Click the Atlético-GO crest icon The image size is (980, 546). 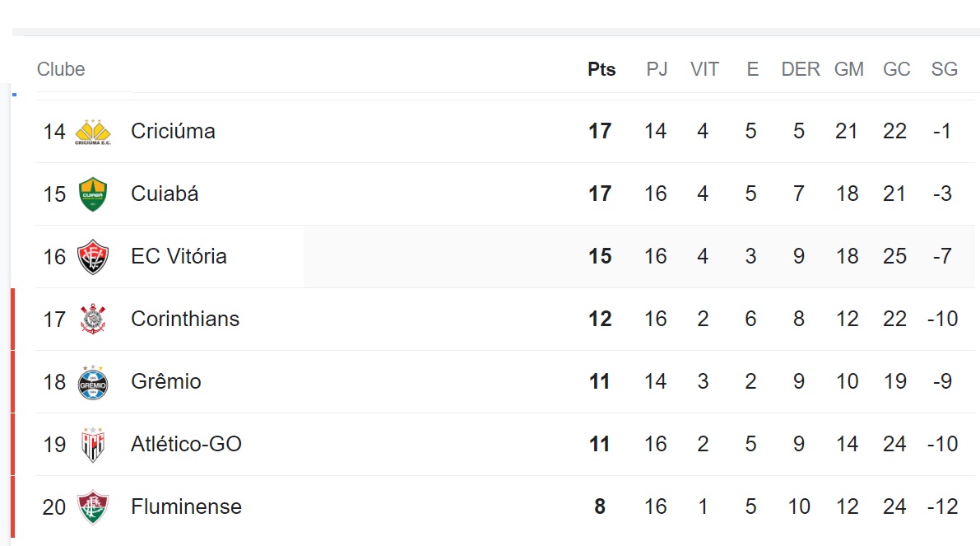coord(93,445)
